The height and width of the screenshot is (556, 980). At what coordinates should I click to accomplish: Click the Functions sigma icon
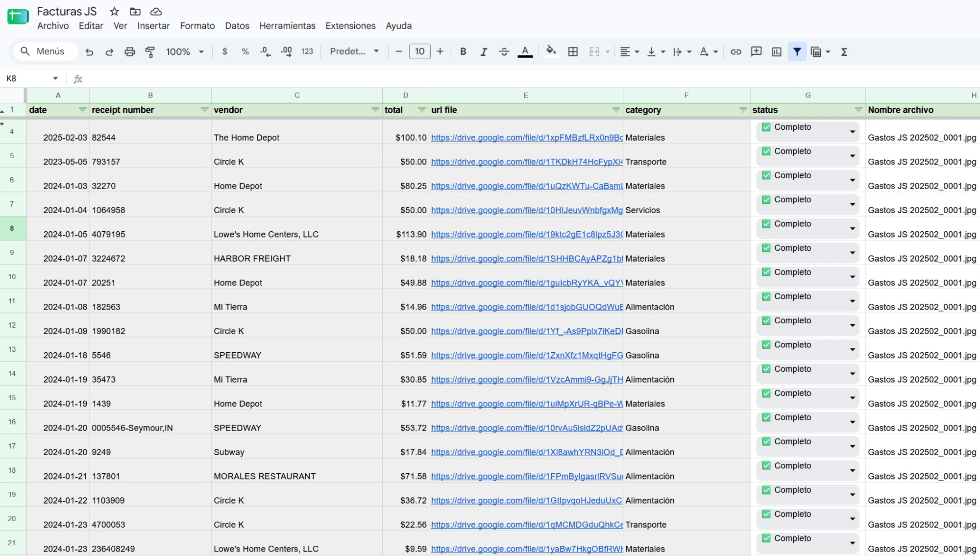tap(844, 51)
